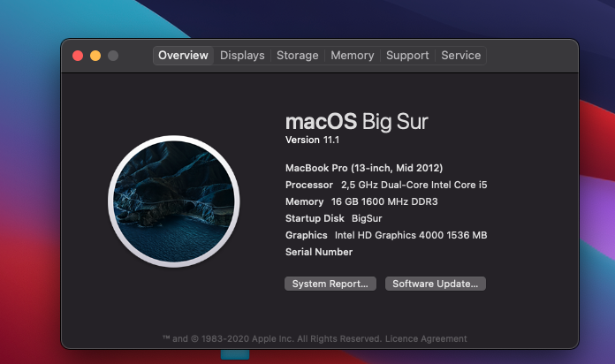Click the System Report... button
The width and height of the screenshot is (615, 364).
tap(330, 284)
